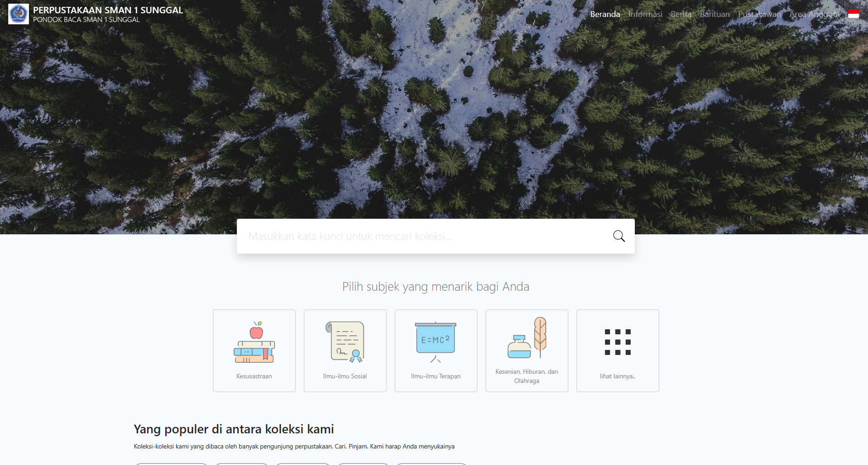Viewport: 868px width, 465px height.
Task: Click the search magnifier icon
Action: pos(619,236)
